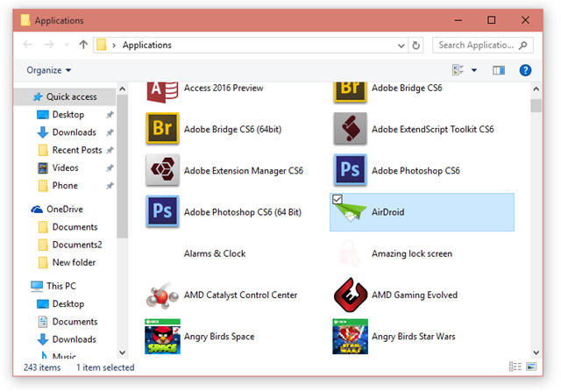Image resolution: width=561 pixels, height=392 pixels.
Task: Open the Organize menu
Action: point(49,70)
